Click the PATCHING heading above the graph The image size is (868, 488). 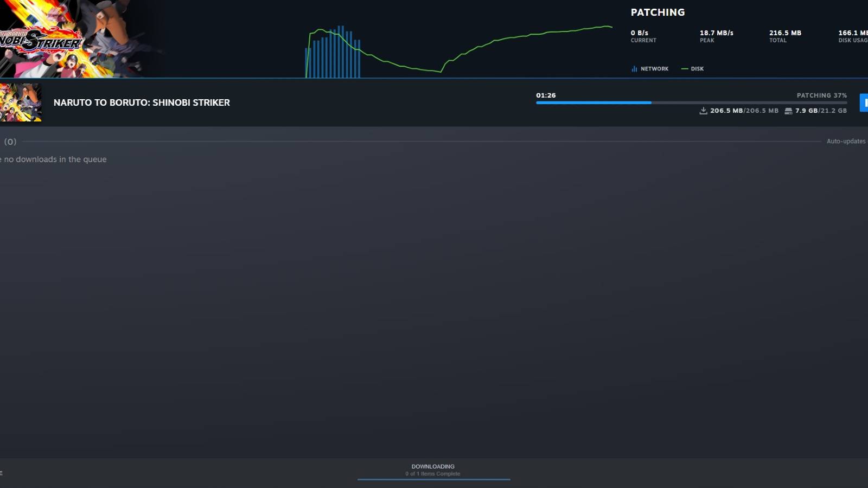657,12
